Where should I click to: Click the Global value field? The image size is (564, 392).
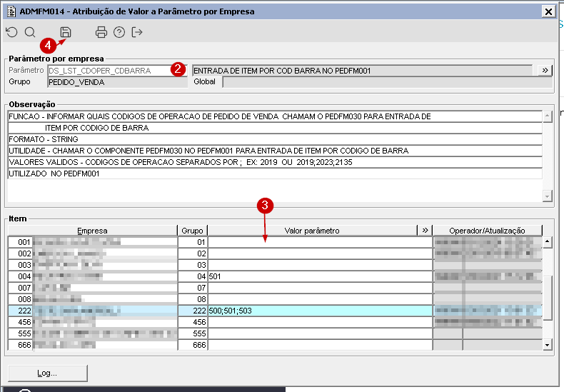click(388, 82)
